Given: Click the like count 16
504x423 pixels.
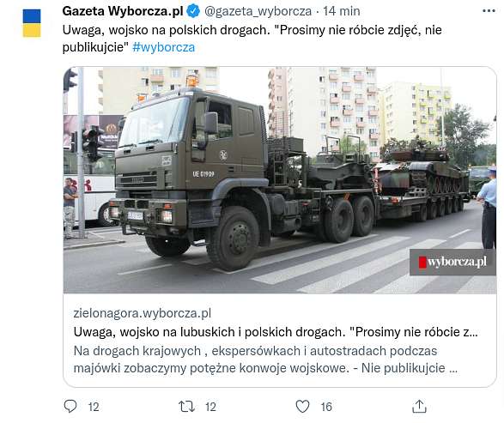Looking at the screenshot, I should click(x=326, y=407).
